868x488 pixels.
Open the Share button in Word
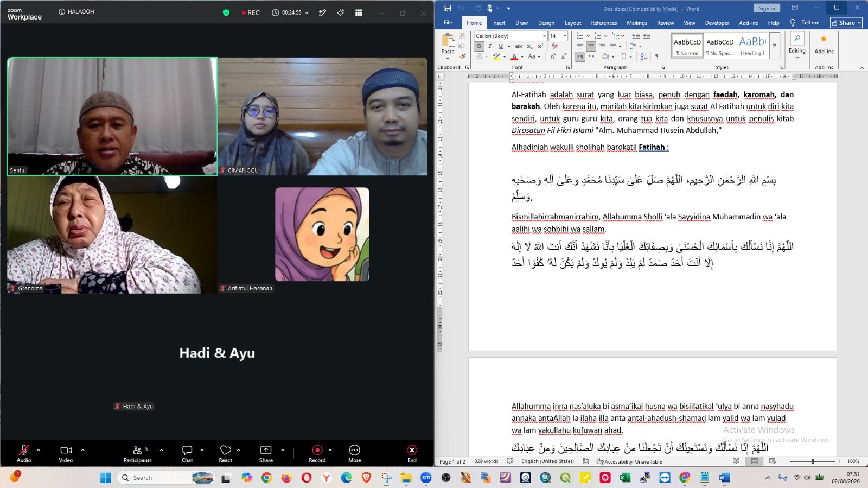(846, 23)
